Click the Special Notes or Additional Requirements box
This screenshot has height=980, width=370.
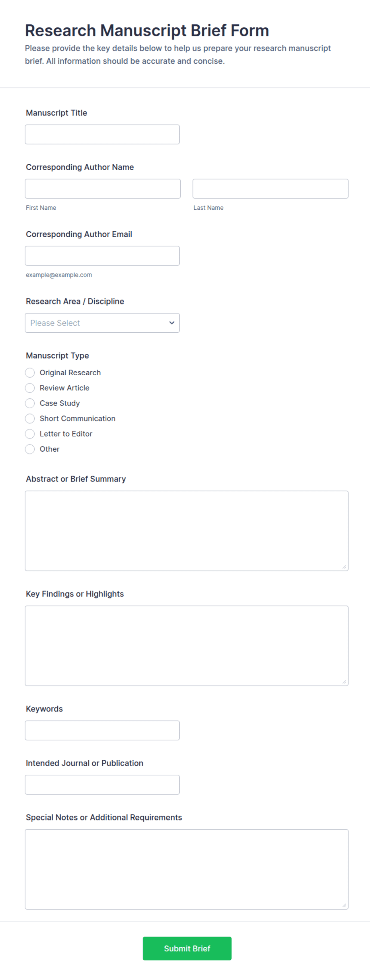tap(187, 869)
